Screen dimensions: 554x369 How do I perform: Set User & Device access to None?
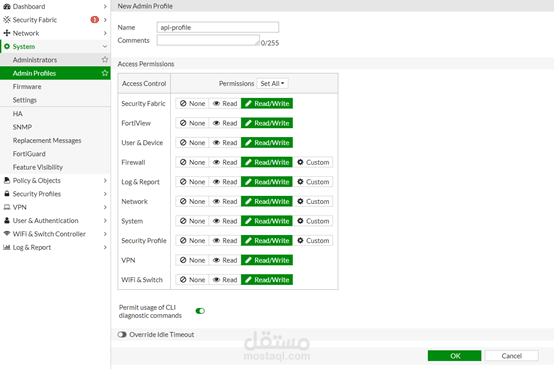click(192, 143)
